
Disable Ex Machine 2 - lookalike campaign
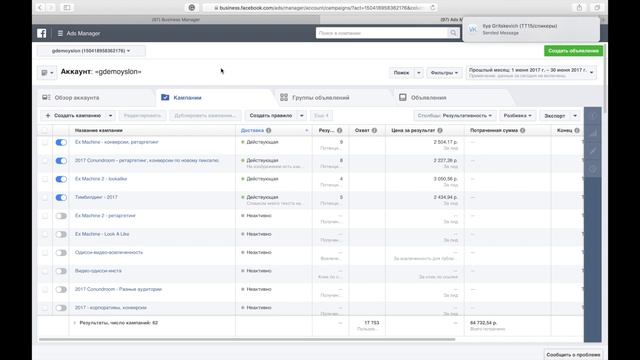61,179
